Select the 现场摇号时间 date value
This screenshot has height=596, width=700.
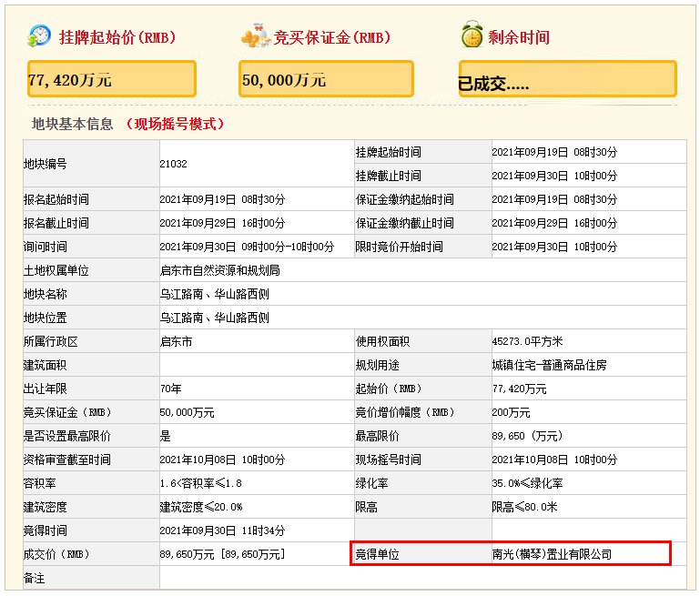point(554,460)
